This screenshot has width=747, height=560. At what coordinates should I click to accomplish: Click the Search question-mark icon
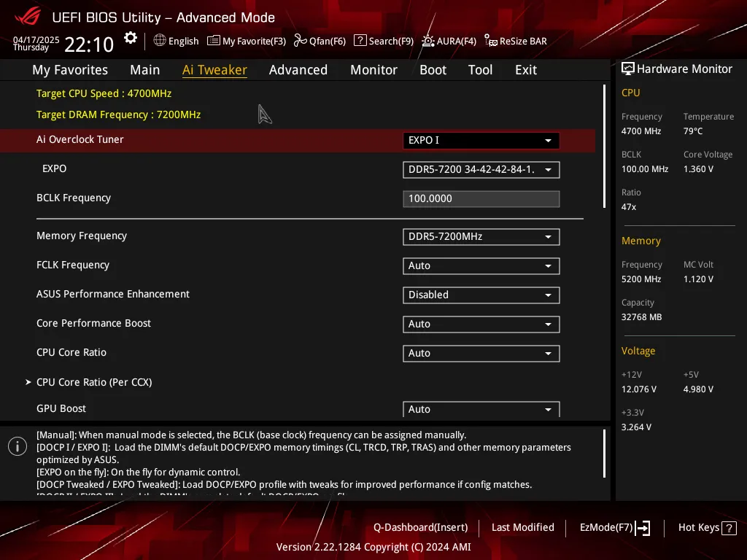[360, 41]
